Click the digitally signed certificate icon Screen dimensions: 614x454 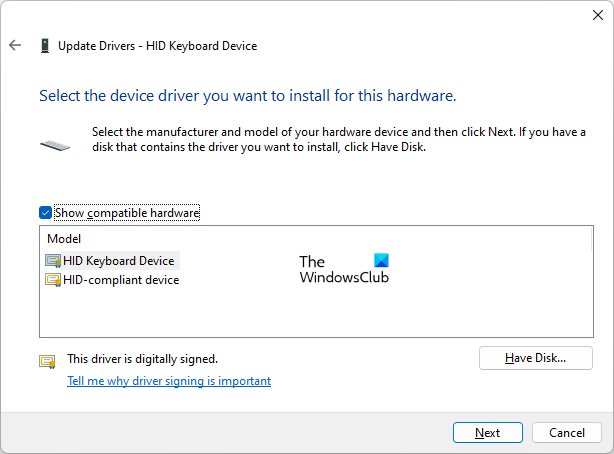(x=47, y=360)
